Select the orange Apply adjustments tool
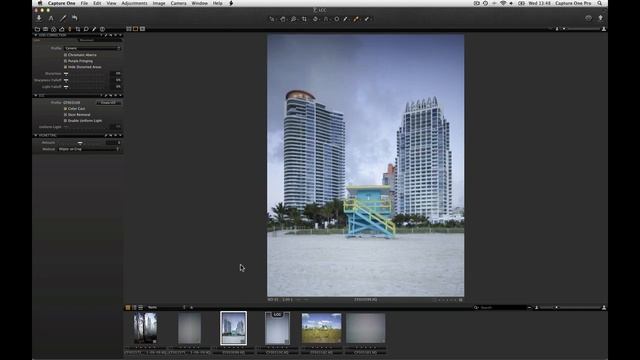Viewport: 640px width, 360px height. (x=356, y=19)
